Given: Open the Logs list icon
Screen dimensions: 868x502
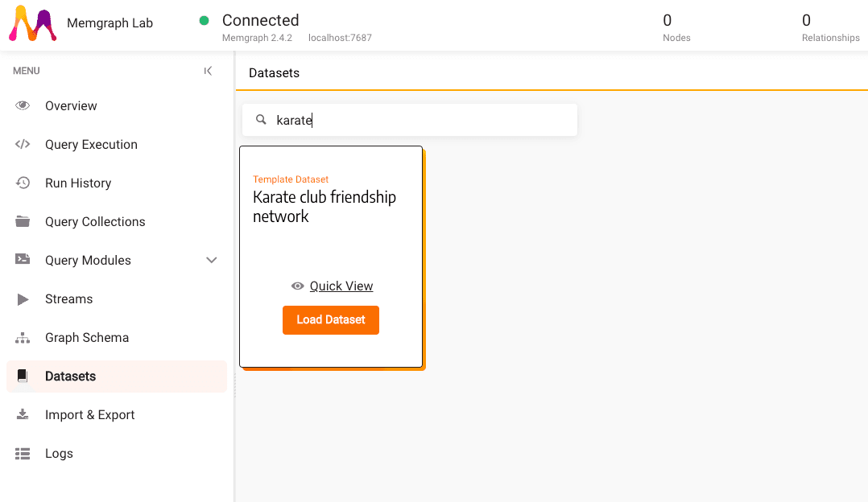Looking at the screenshot, I should coord(23,453).
